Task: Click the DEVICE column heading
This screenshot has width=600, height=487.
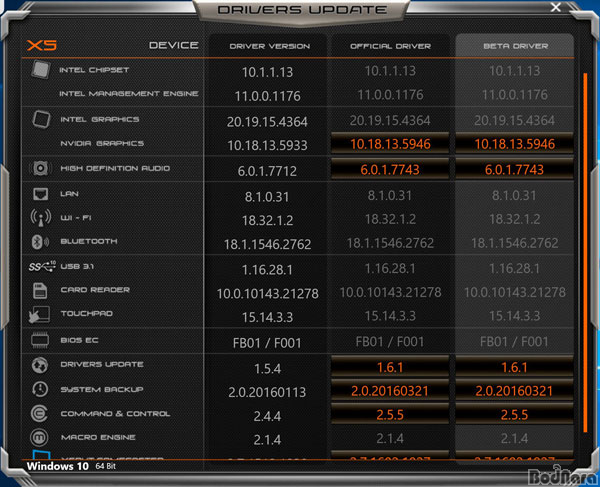Action: (x=174, y=45)
